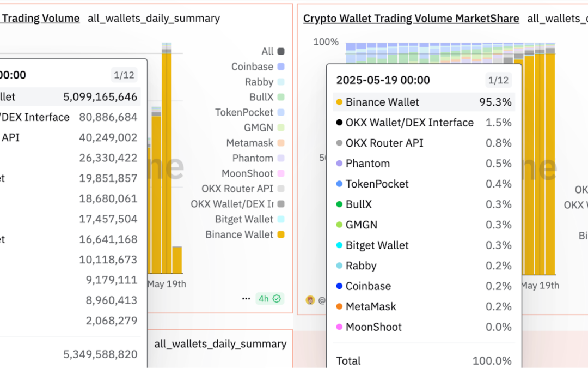This screenshot has width=588, height=368.
Task: Select the Rabby row in MarketShare tooltip
Action: tap(424, 266)
